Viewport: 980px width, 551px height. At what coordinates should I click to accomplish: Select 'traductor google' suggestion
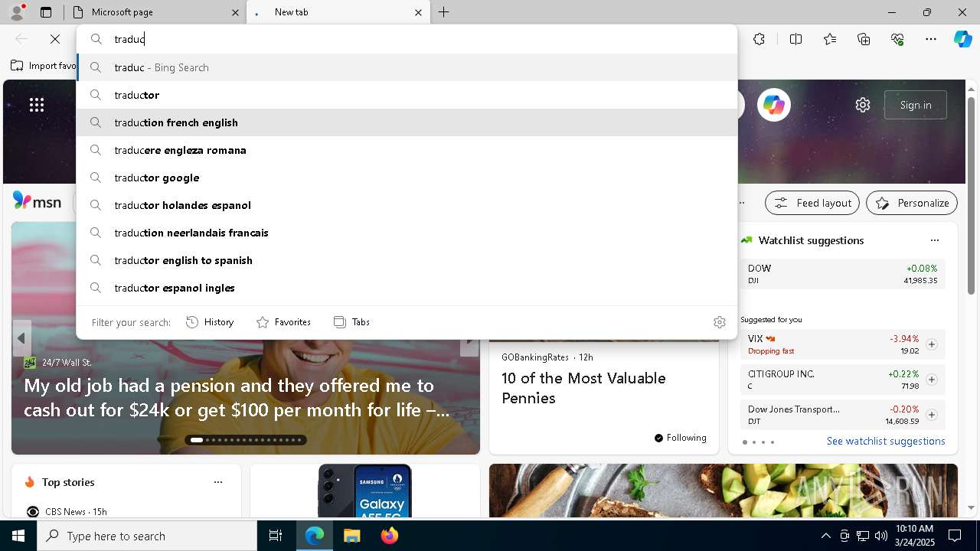[x=407, y=178]
